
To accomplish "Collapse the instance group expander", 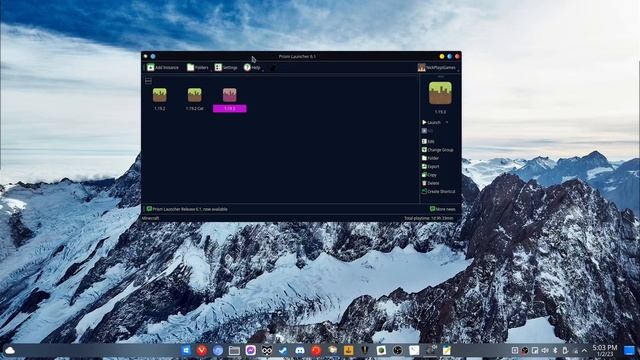I will (x=148, y=81).
